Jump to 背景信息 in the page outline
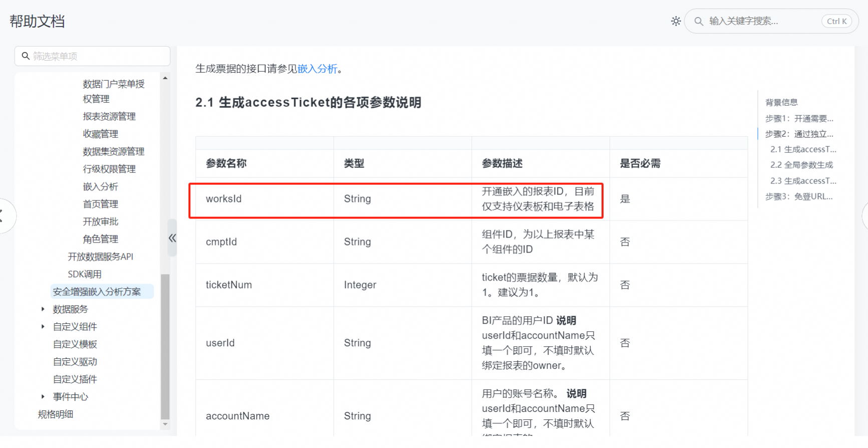 click(x=781, y=102)
